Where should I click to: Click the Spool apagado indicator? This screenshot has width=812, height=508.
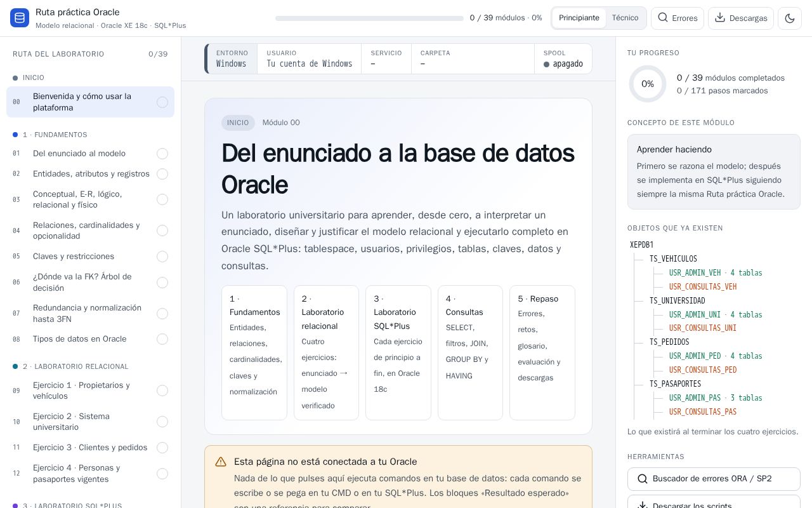click(563, 58)
